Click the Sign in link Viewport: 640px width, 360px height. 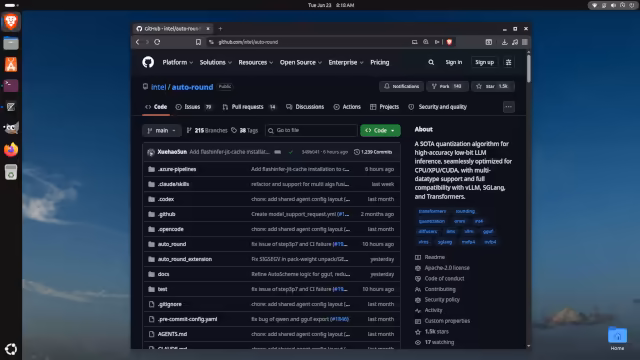pos(453,62)
